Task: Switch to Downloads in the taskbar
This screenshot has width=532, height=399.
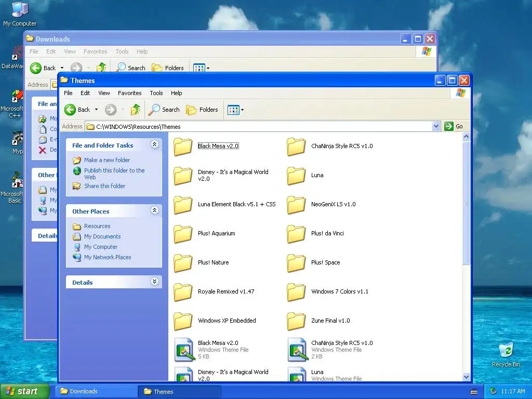Action: pyautogui.click(x=96, y=391)
